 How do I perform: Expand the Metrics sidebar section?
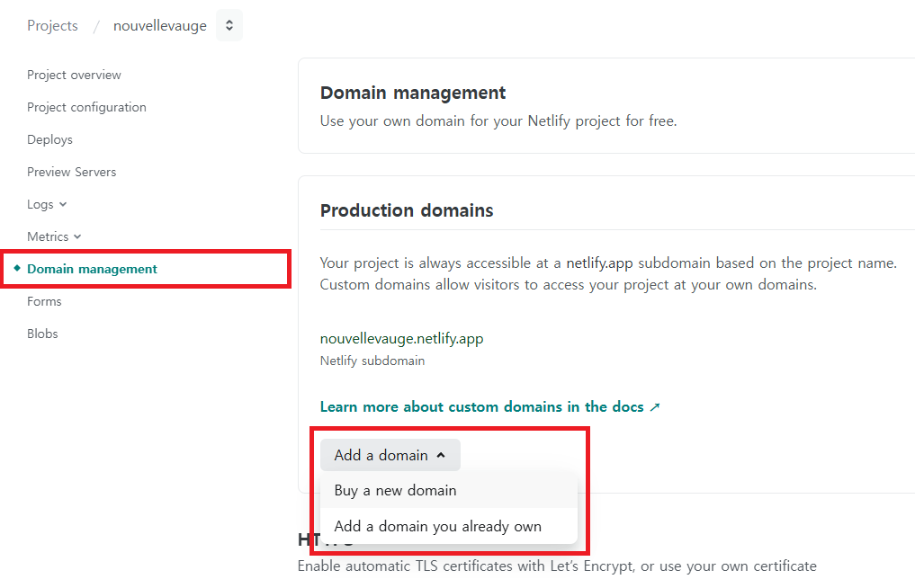click(x=54, y=236)
